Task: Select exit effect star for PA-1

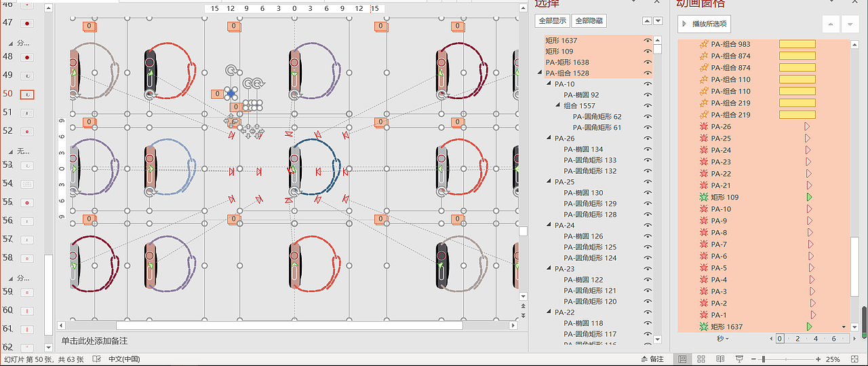Action: (x=704, y=315)
